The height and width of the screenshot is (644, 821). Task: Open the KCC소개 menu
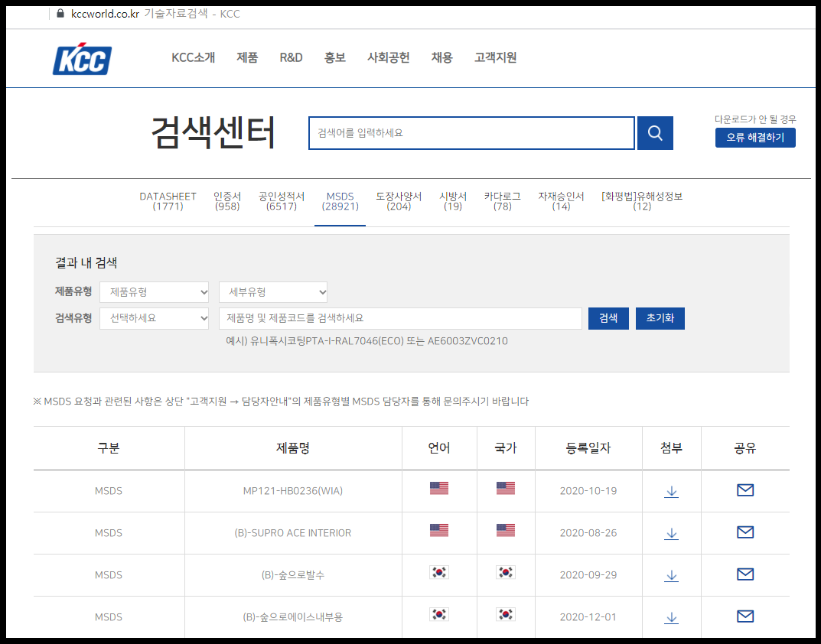point(194,57)
